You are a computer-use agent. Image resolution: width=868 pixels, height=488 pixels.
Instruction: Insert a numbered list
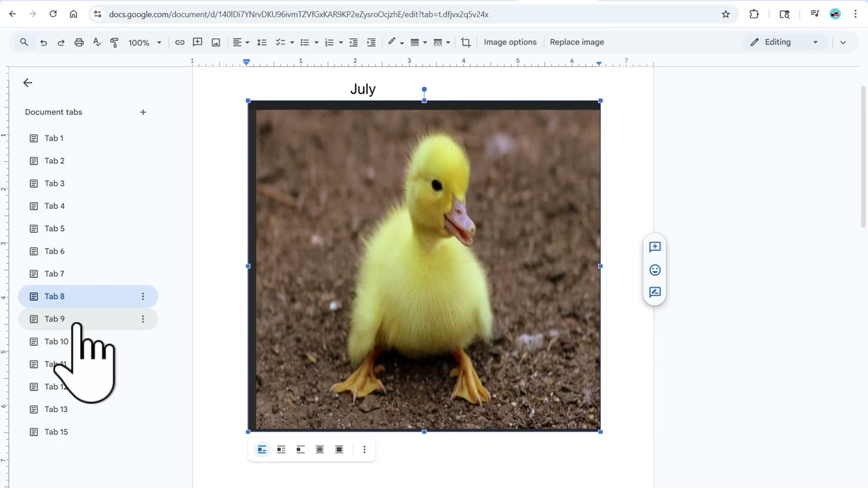(329, 42)
